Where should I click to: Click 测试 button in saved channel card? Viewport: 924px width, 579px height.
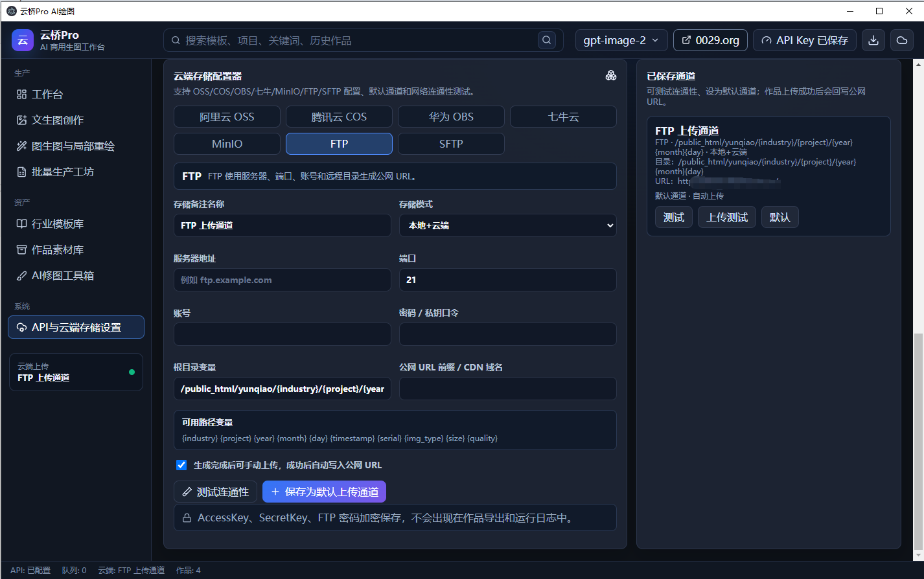[x=674, y=217]
